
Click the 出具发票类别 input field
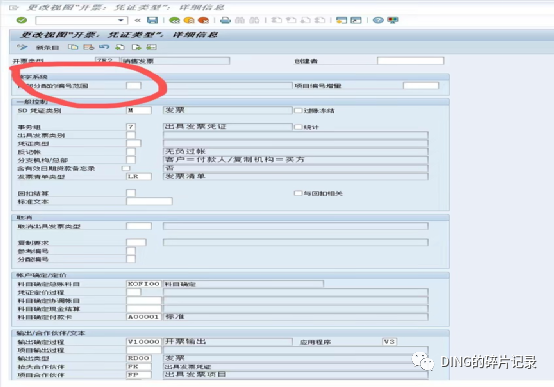pos(131,135)
